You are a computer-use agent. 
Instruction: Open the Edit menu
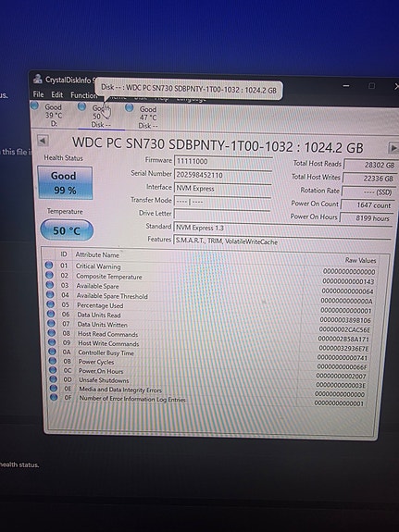click(x=57, y=94)
